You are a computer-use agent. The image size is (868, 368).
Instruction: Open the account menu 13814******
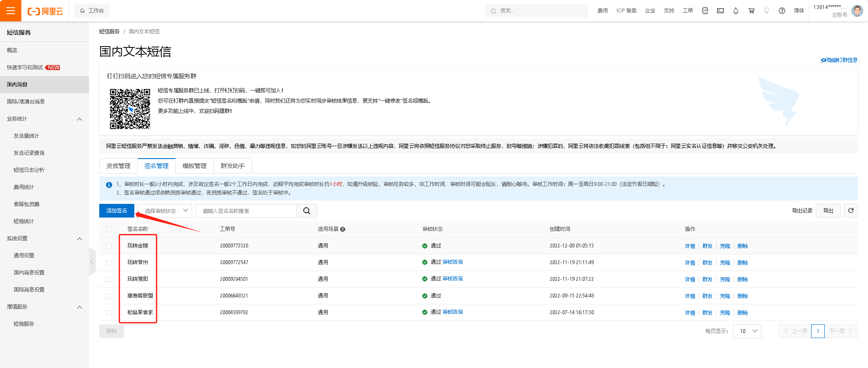[x=830, y=11]
